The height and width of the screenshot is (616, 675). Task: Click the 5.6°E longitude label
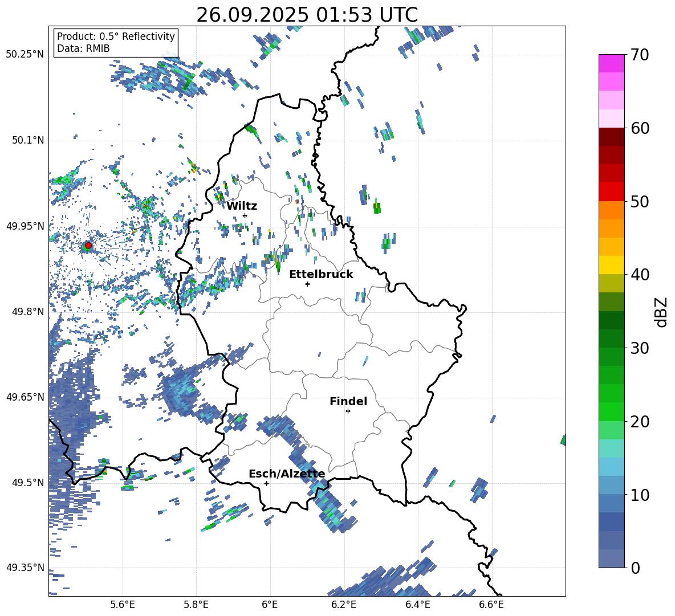(123, 605)
